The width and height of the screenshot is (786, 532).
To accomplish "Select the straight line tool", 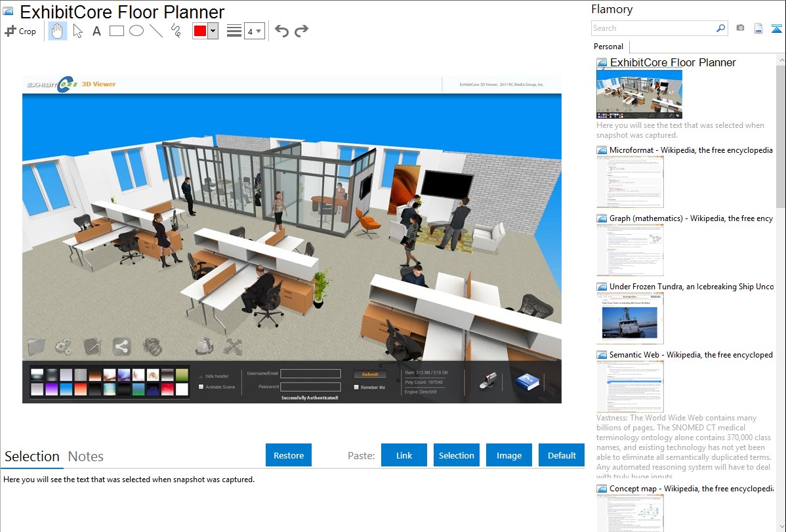I will point(156,31).
